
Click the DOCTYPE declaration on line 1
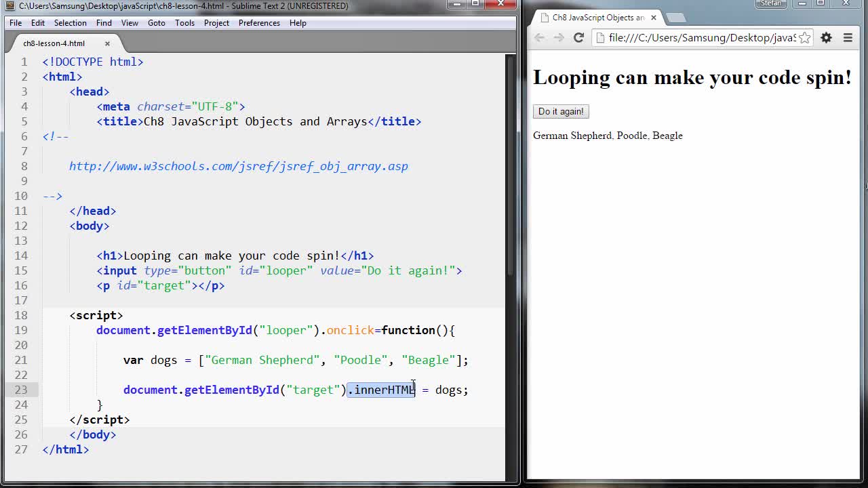(93, 62)
